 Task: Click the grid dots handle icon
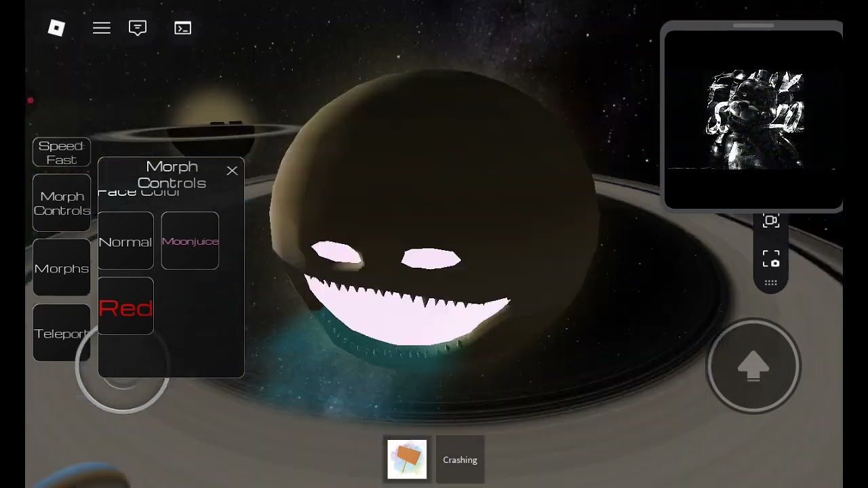pos(771,283)
